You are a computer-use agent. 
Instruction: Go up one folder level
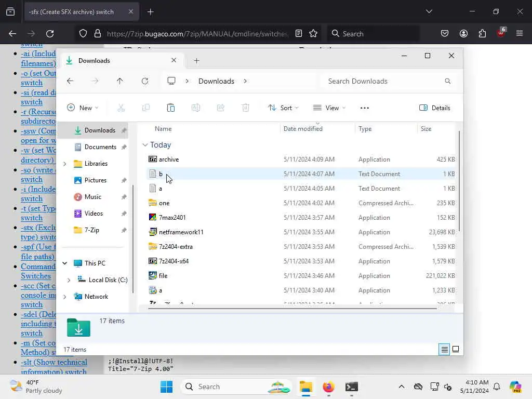120,81
